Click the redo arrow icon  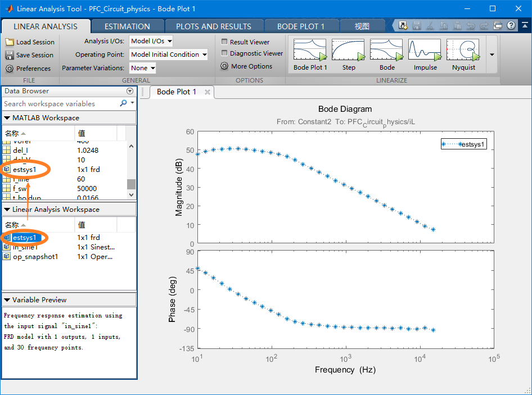[484, 25]
